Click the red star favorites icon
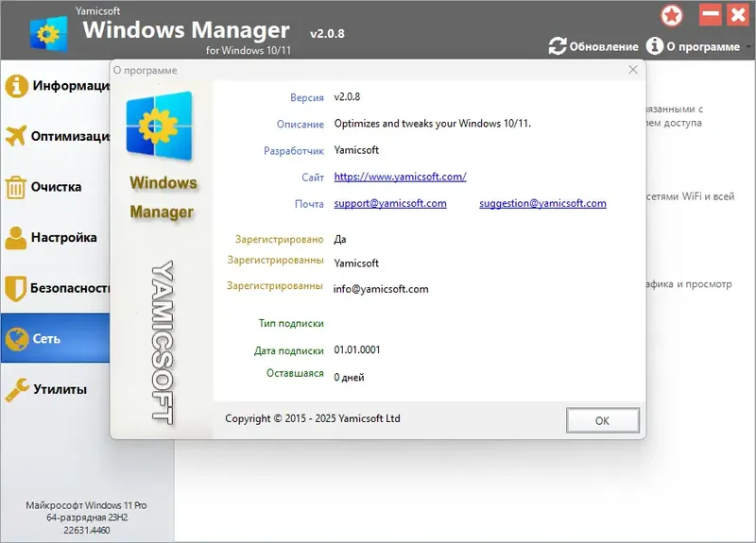Image resolution: width=756 pixels, height=543 pixels. (x=672, y=15)
